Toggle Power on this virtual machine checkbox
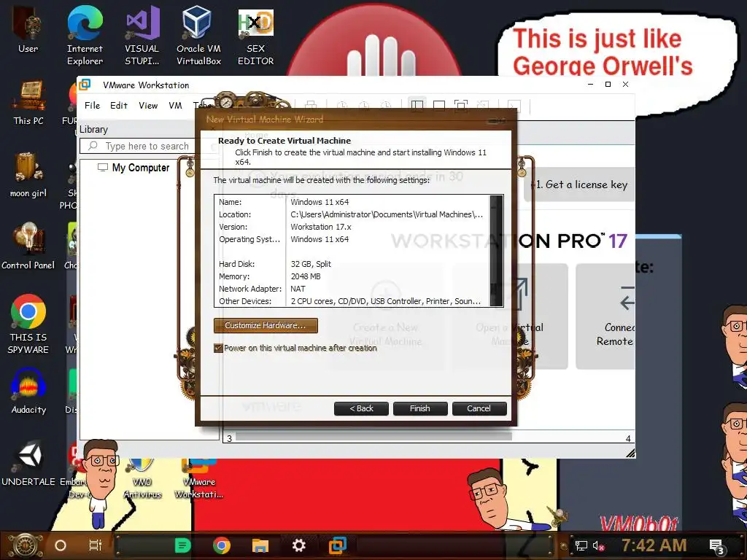The width and height of the screenshot is (747, 560). (x=218, y=348)
